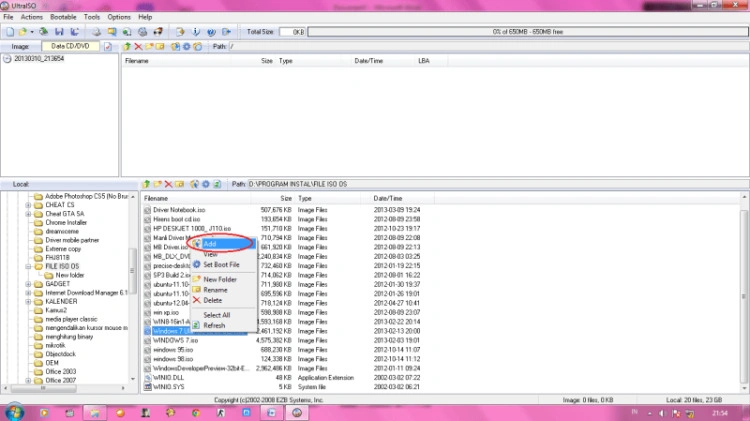The height and width of the screenshot is (421, 750).
Task: Click the Add files icon in Local pane toolbar
Action: tap(194, 184)
